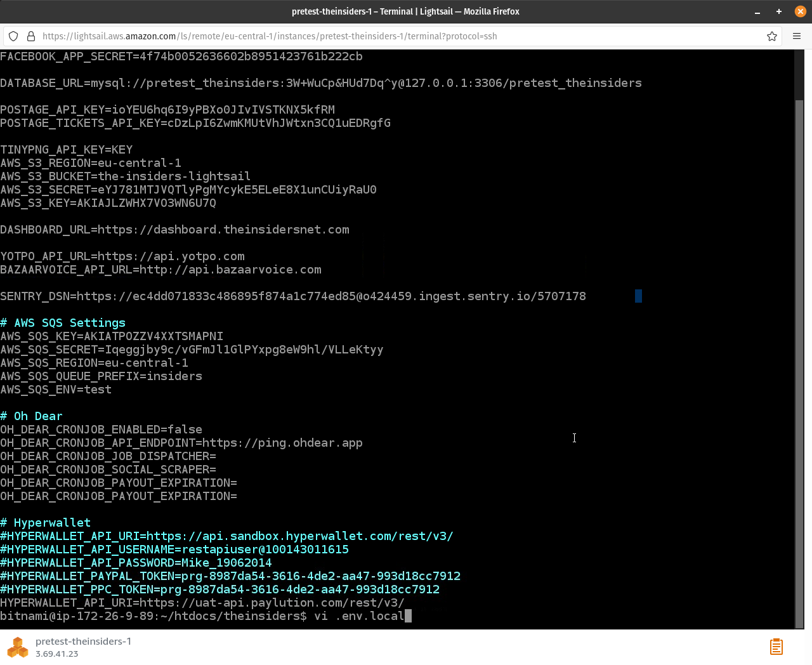Click the POSTAGE_TICKETS_API_KEY line
The width and height of the screenshot is (812, 665).
(195, 123)
